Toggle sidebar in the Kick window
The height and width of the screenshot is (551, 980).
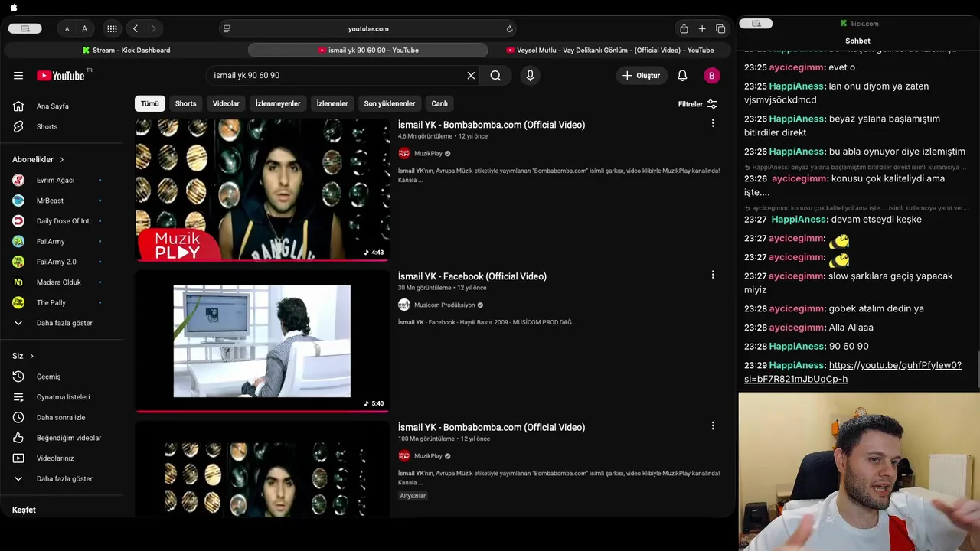pos(756,24)
